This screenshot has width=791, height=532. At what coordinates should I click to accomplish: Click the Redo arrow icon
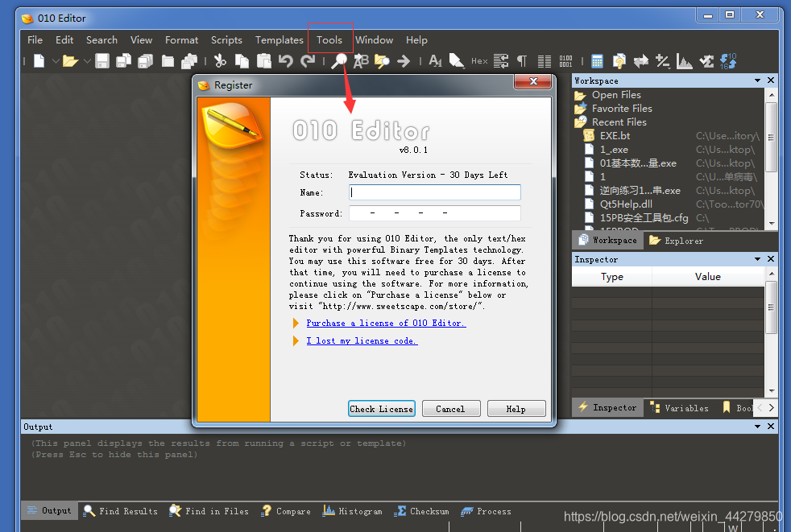pyautogui.click(x=308, y=61)
